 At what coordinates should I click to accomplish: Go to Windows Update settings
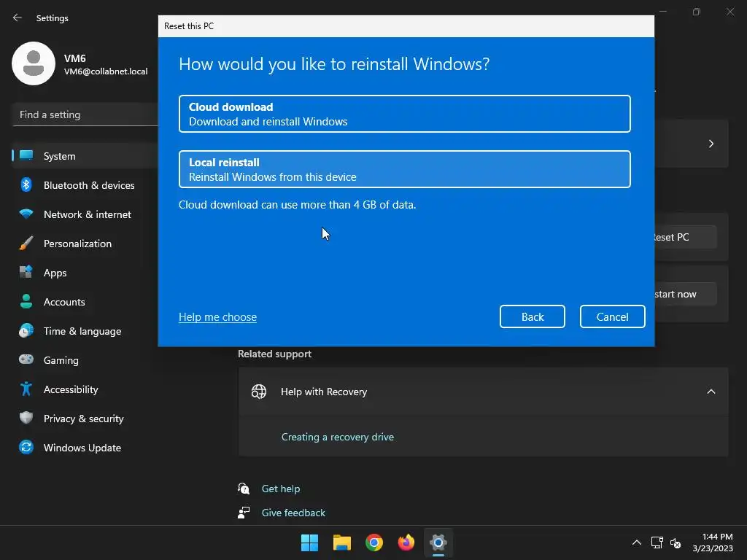[82, 448]
